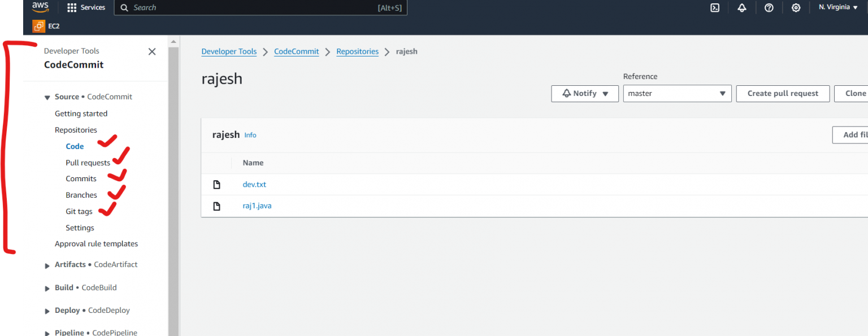The image size is (868, 336).
Task: Open the Info link beside rajesh
Action: 250,135
